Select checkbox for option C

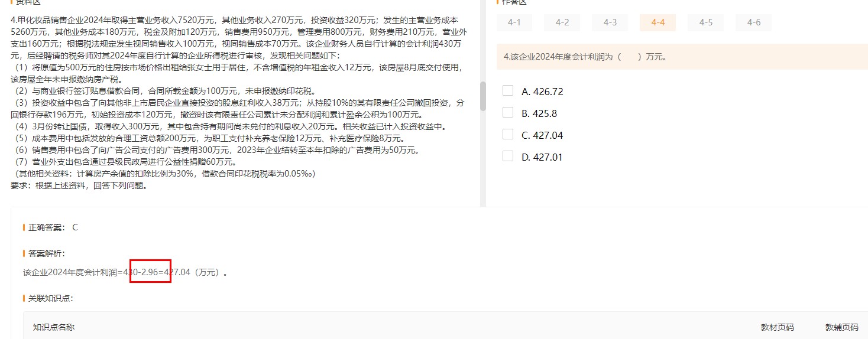pos(507,135)
